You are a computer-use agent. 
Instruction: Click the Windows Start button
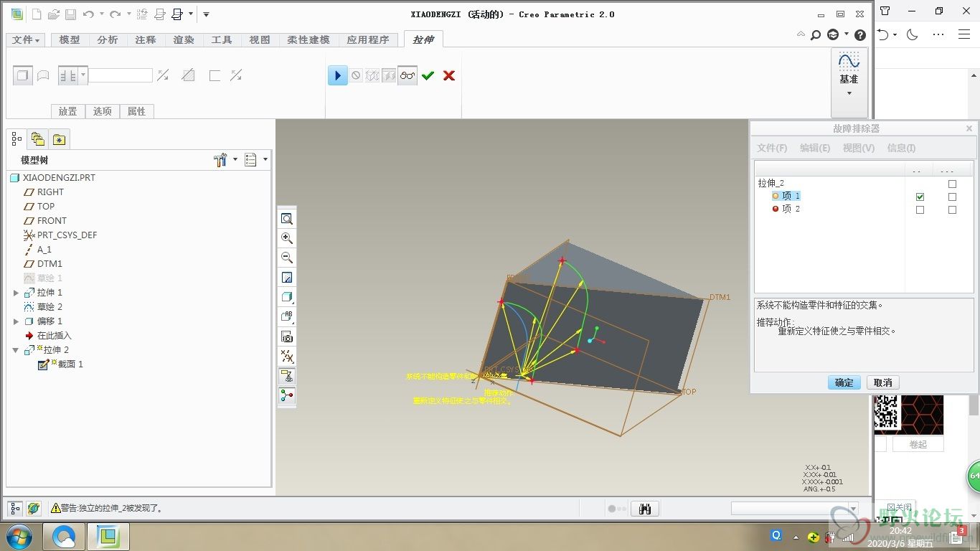point(18,537)
